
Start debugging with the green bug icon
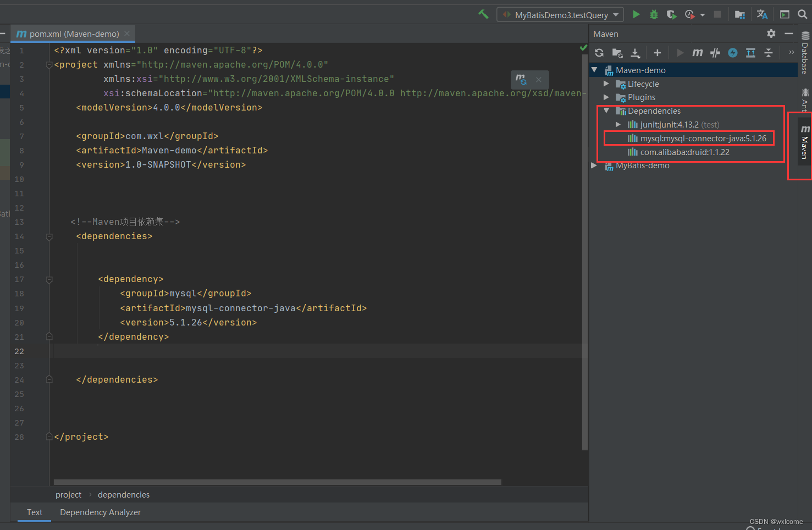click(x=654, y=15)
